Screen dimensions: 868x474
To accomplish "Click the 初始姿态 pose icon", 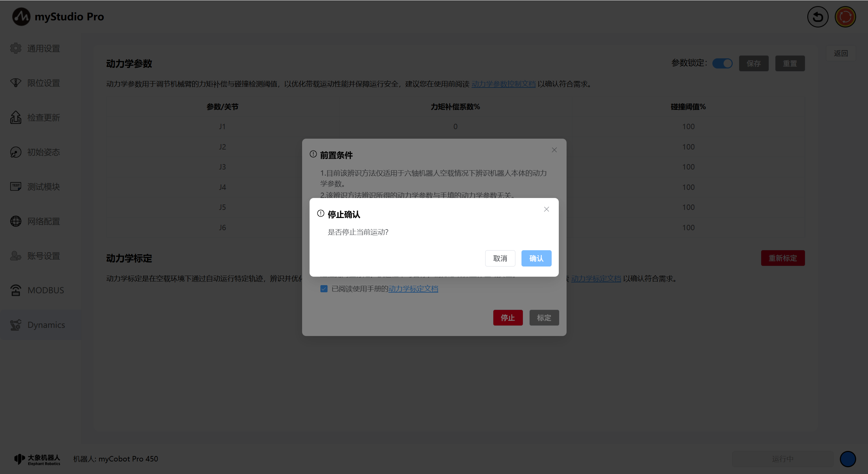I will [16, 152].
